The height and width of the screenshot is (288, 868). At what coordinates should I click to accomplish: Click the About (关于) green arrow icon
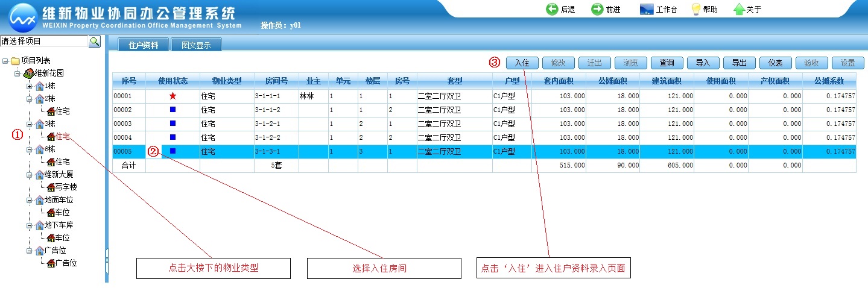(739, 9)
